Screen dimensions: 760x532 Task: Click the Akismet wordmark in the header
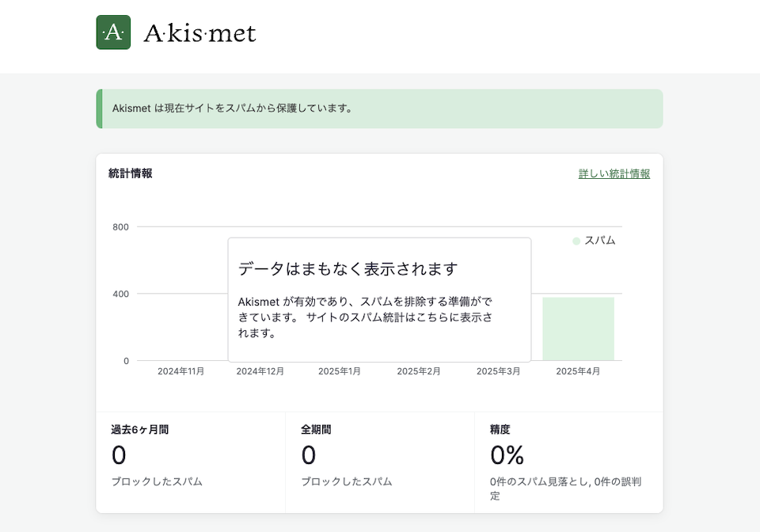(x=199, y=33)
